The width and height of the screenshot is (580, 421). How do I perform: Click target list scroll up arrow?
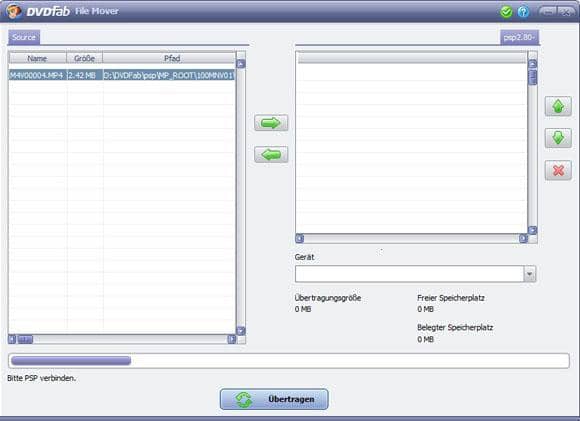[533, 64]
